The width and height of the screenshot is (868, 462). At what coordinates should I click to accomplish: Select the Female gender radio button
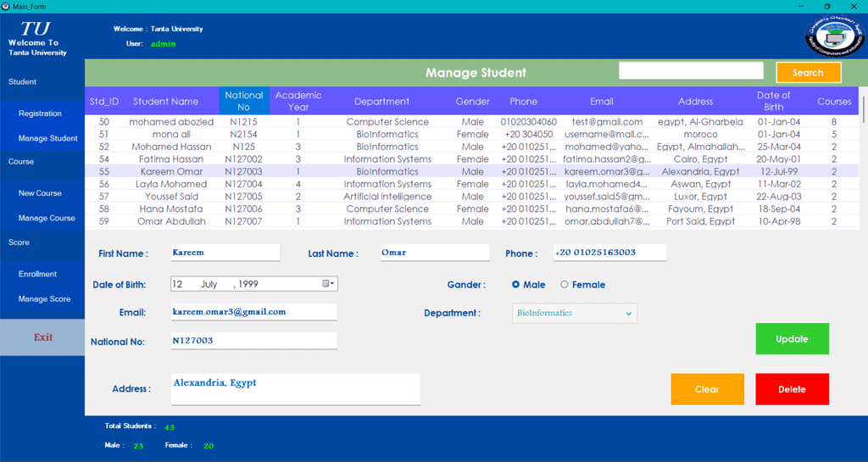click(x=565, y=285)
